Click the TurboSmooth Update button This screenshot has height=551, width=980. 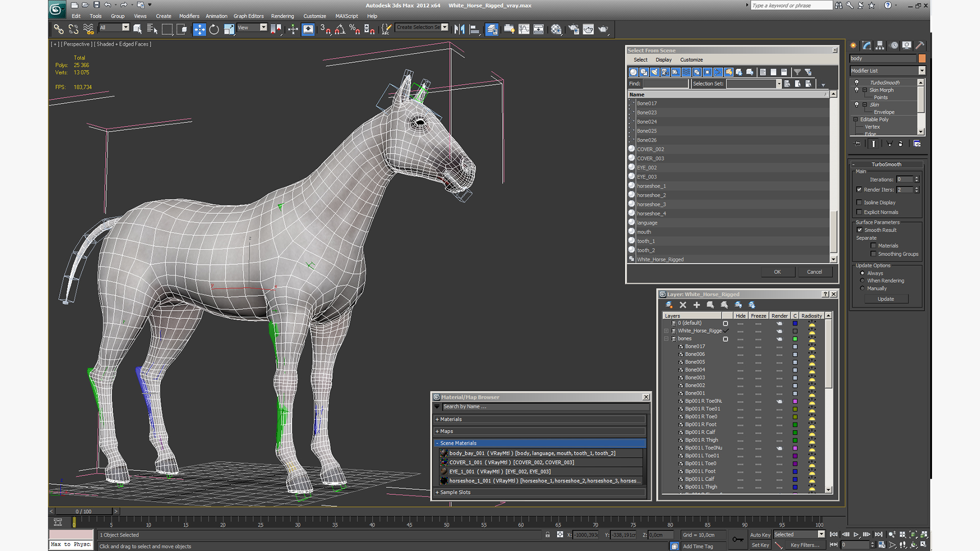click(886, 299)
